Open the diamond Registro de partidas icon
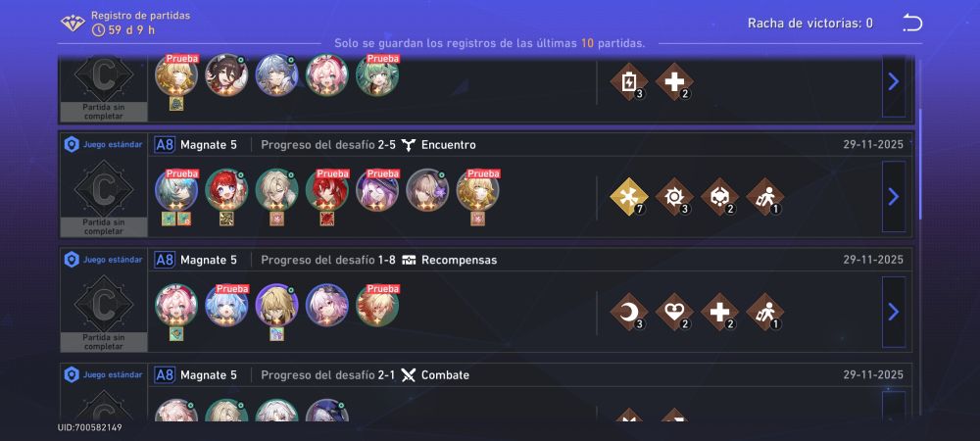The image size is (980, 441). (73, 24)
